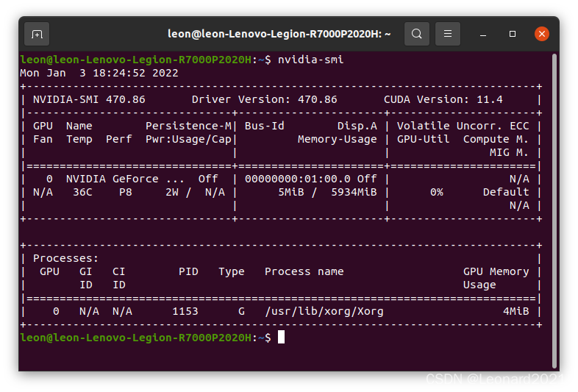Open the hamburger menu button
The width and height of the screenshot is (578, 392).
(x=448, y=34)
